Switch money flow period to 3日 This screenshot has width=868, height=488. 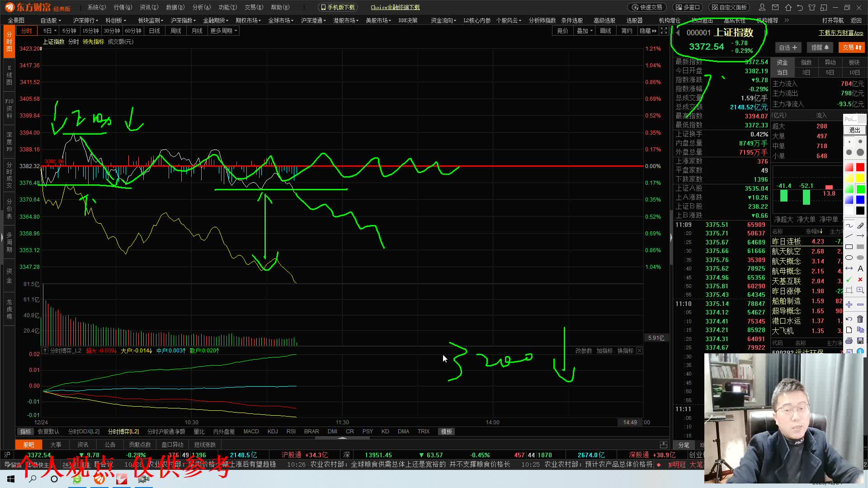806,72
